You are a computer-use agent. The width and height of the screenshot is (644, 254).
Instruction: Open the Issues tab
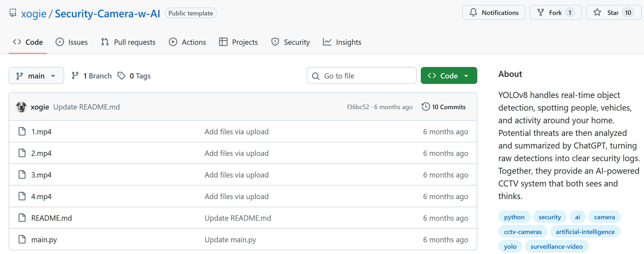(x=72, y=42)
